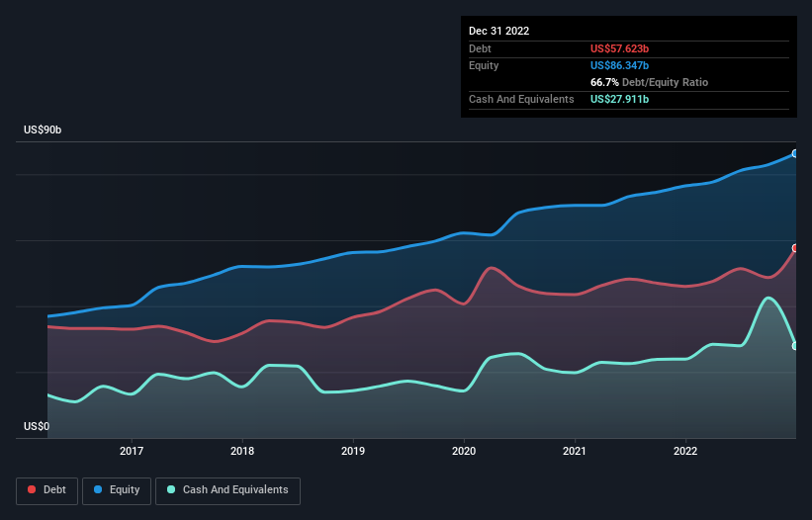Image resolution: width=812 pixels, height=520 pixels.
Task: Click the 2017 x-axis label
Action: click(132, 451)
